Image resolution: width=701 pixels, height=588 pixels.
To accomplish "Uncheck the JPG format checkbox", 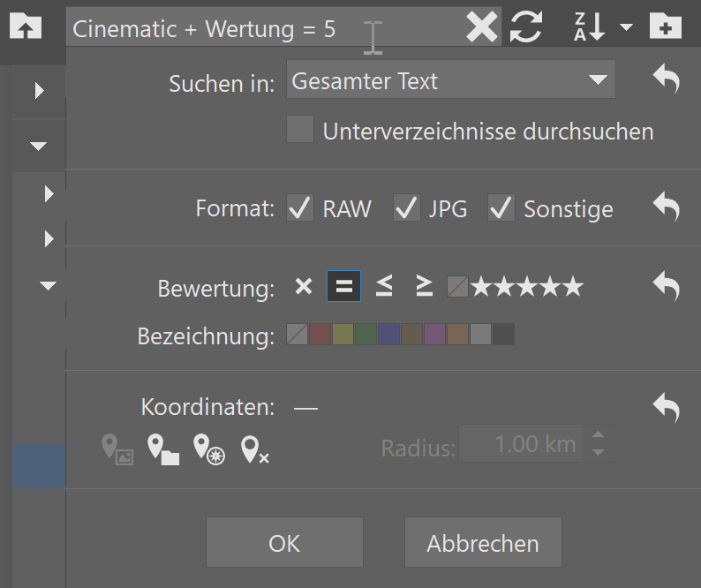I will (407, 207).
